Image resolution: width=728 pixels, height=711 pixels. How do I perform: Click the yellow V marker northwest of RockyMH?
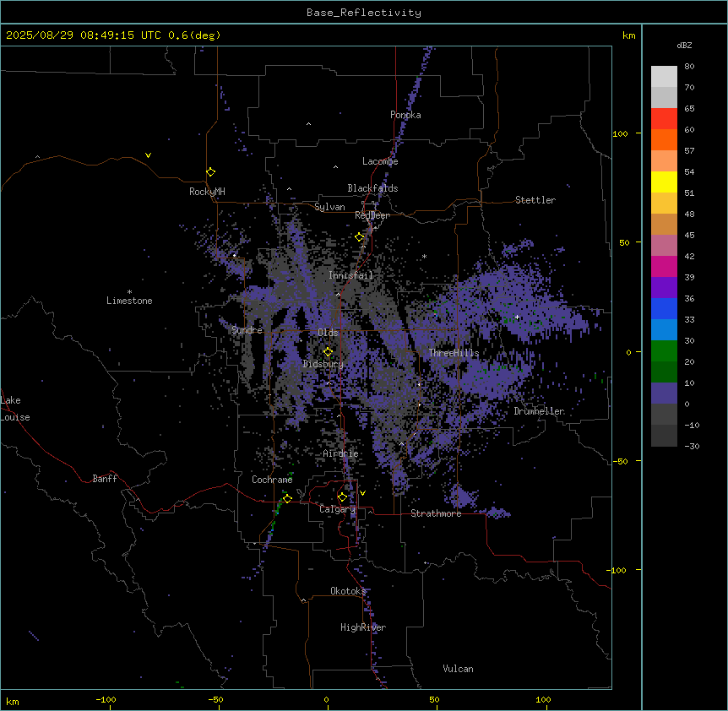(x=148, y=155)
